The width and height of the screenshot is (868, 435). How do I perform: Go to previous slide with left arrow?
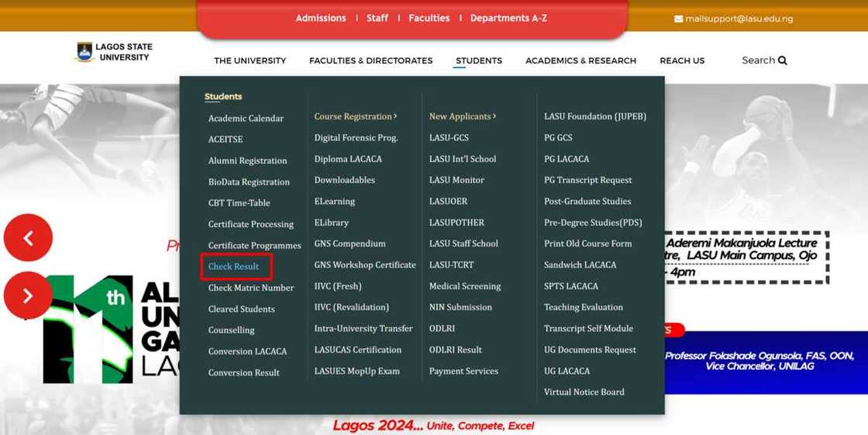point(28,238)
